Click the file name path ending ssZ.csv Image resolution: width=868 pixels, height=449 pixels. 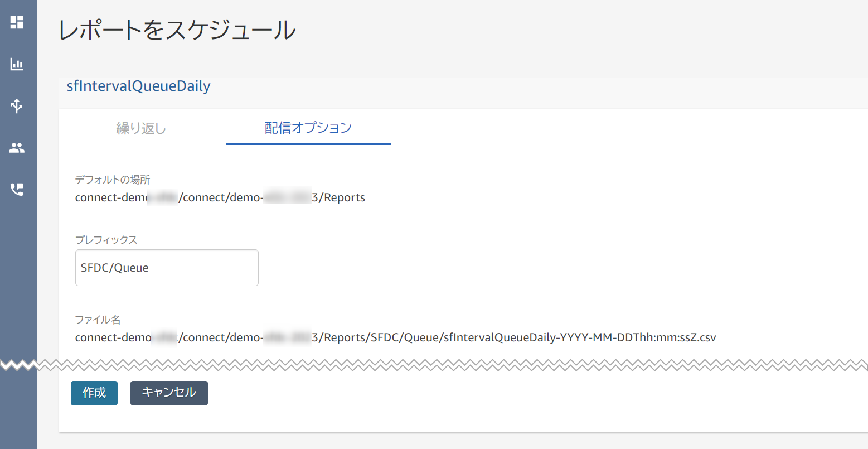[x=395, y=337]
